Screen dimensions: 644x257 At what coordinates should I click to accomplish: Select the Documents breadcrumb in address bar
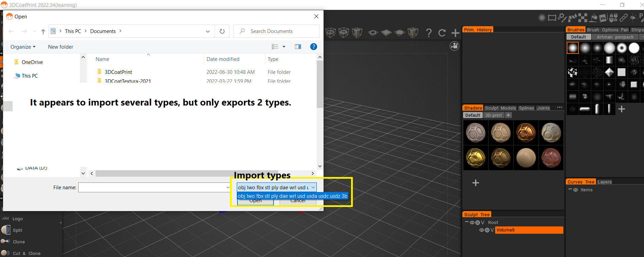[x=103, y=31]
